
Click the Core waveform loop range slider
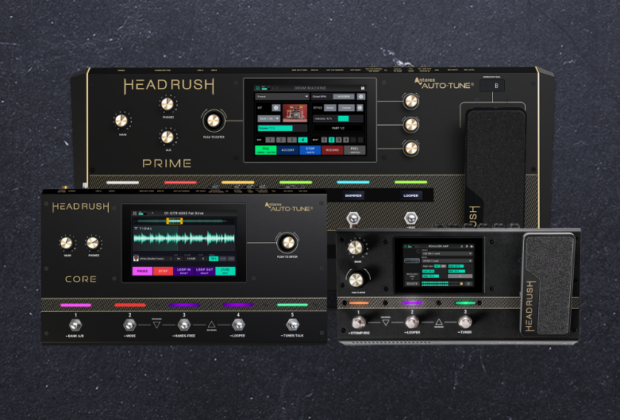coord(175,220)
